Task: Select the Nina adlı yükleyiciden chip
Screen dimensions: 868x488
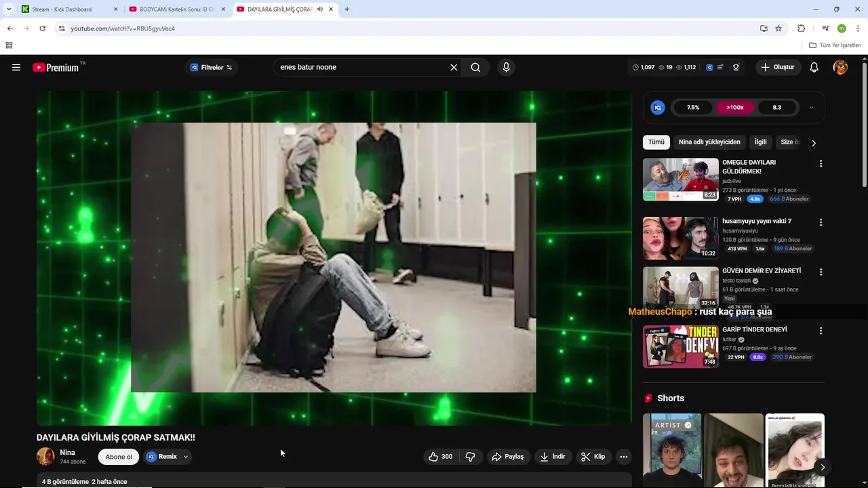Action: pyautogui.click(x=709, y=142)
